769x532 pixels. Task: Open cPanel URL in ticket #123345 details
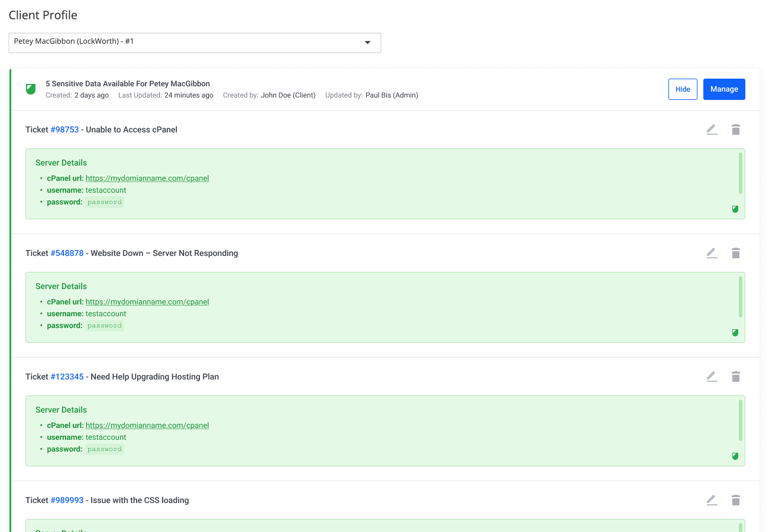147,426
